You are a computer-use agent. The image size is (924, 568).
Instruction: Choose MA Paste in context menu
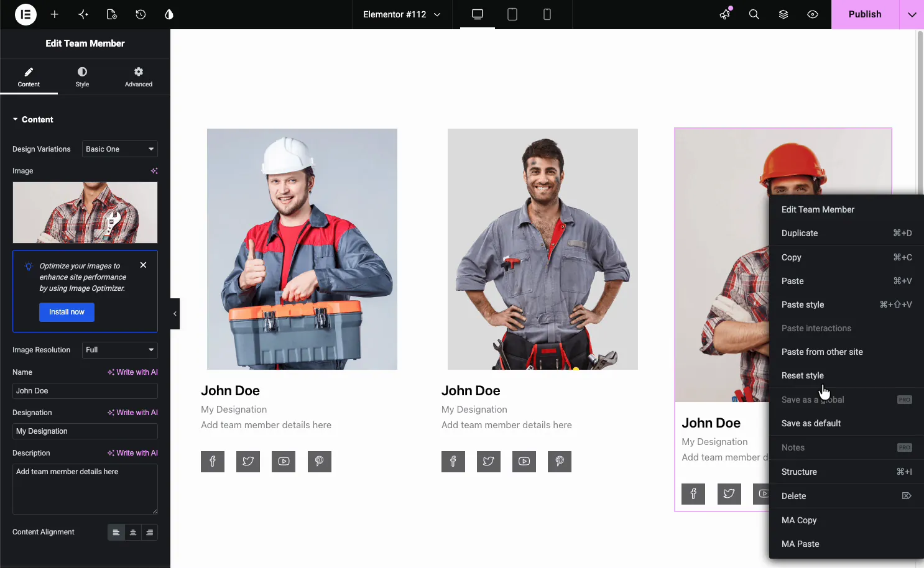pos(846,544)
